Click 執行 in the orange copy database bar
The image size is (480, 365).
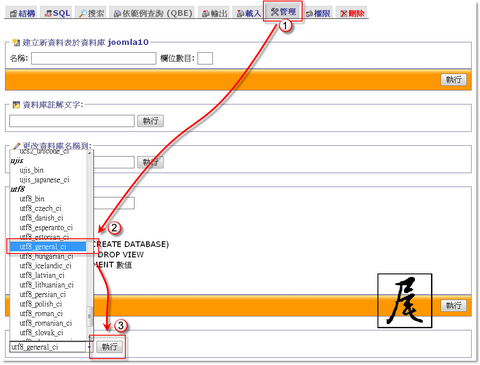pyautogui.click(x=454, y=305)
